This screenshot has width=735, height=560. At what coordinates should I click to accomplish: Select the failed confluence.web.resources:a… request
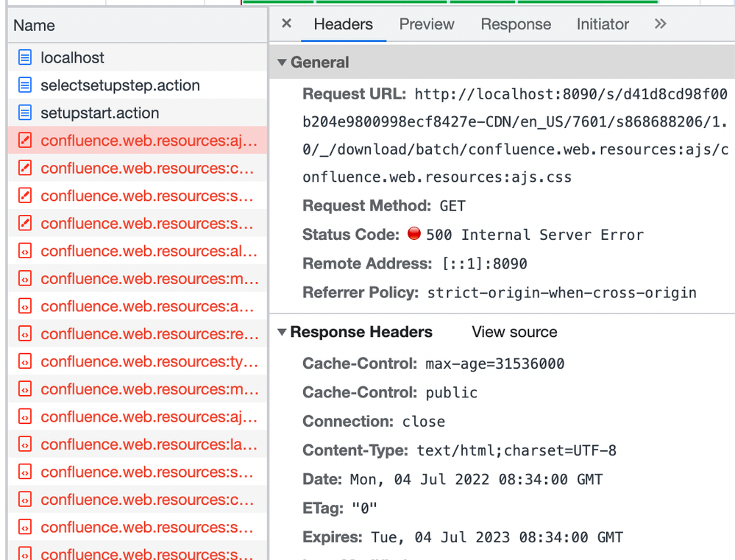tap(138, 306)
